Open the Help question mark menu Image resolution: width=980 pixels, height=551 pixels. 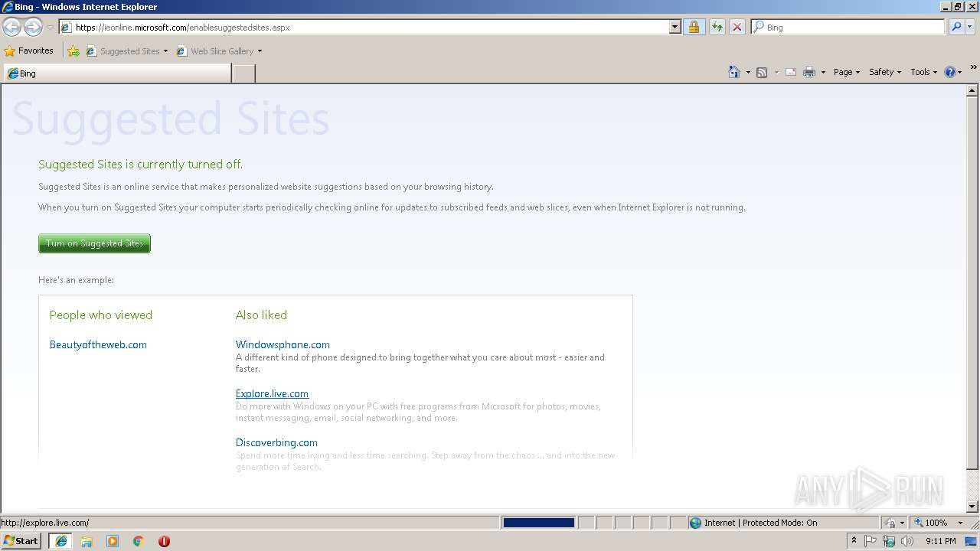pyautogui.click(x=952, y=72)
